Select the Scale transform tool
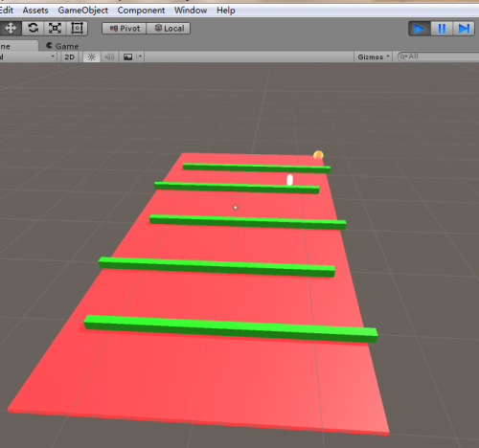479x448 pixels. (x=55, y=29)
